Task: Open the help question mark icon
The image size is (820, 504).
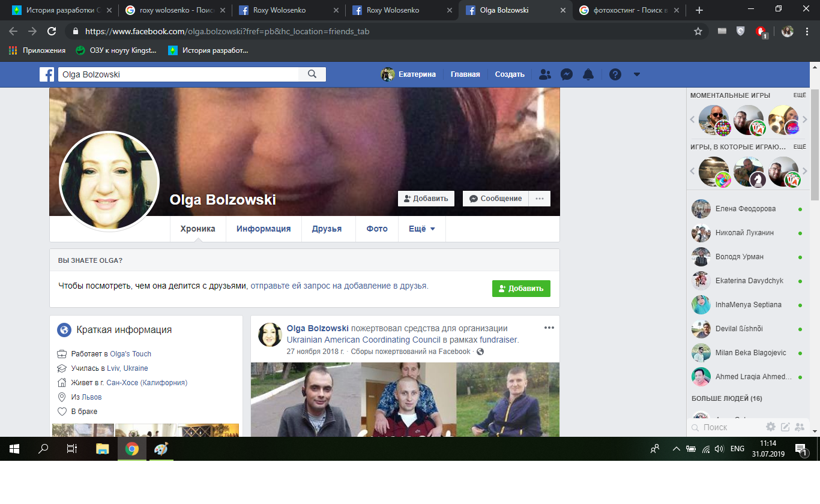Action: coord(615,74)
